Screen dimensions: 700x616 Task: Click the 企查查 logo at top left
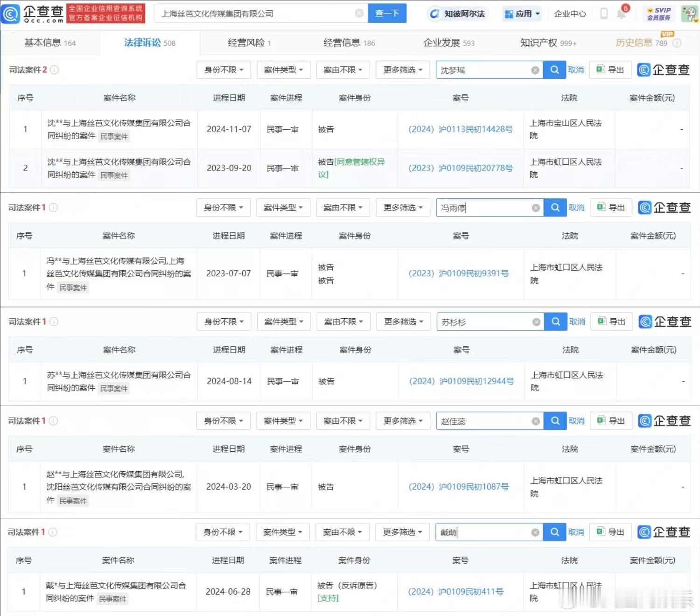[32, 14]
